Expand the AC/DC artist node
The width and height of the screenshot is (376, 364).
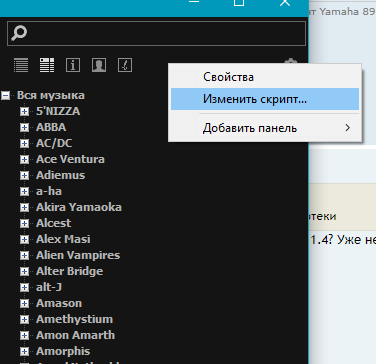[24, 143]
